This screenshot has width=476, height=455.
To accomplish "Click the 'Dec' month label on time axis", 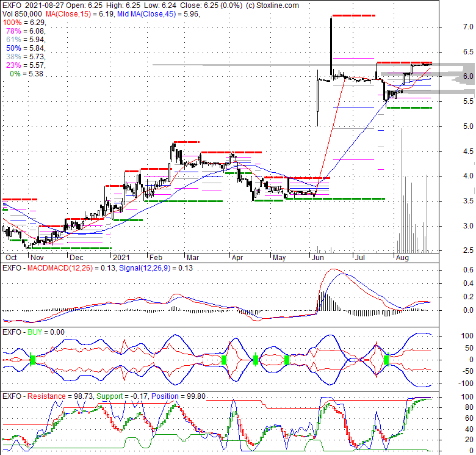I will click(x=76, y=258).
